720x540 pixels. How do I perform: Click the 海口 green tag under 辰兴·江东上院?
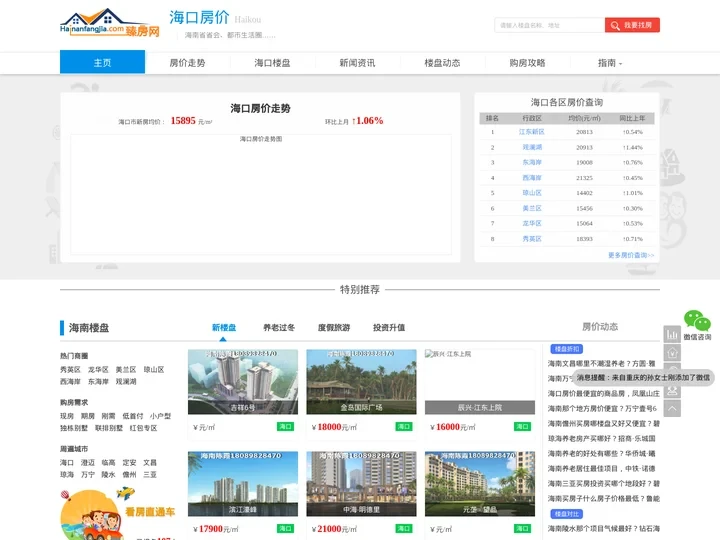[x=522, y=427]
